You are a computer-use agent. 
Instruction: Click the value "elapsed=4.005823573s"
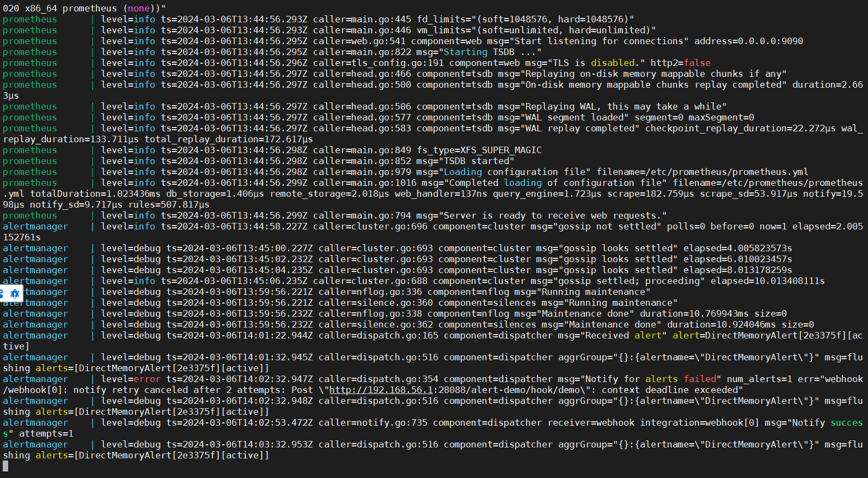point(738,248)
